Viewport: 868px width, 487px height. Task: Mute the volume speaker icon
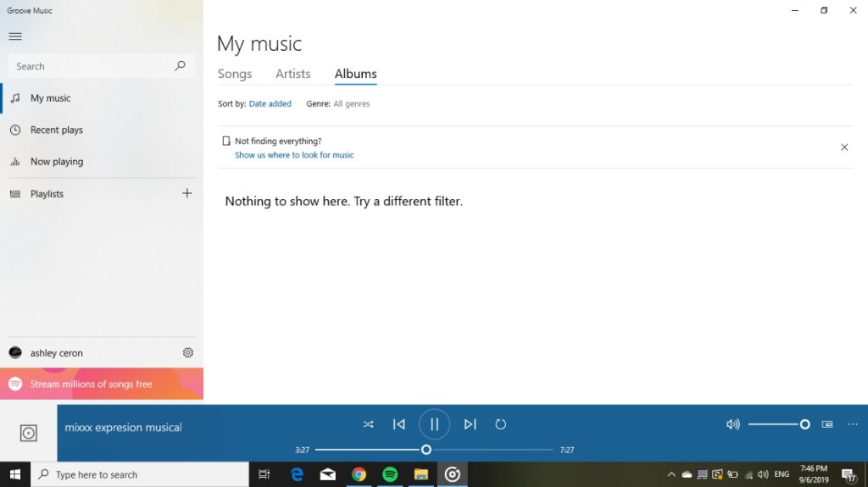[x=733, y=424]
